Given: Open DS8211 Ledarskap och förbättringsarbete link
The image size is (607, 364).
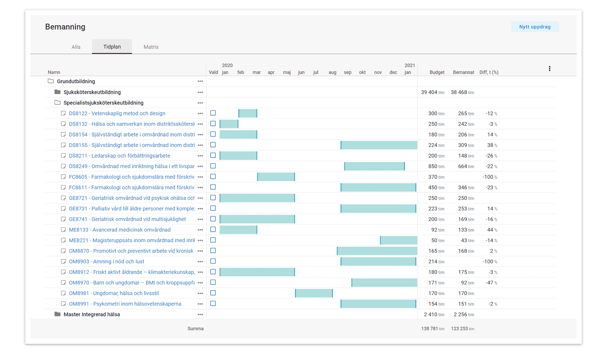Looking at the screenshot, I should [119, 156].
